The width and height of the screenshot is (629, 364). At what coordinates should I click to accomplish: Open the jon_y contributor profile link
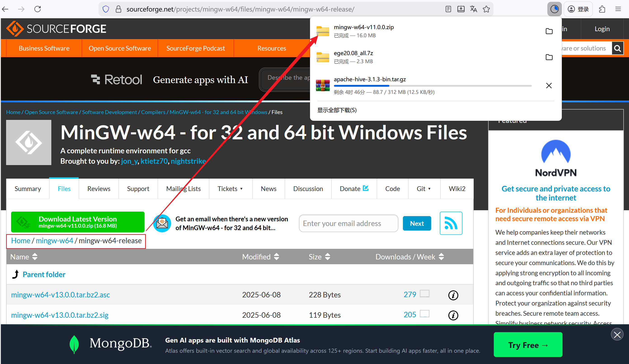coord(129,161)
